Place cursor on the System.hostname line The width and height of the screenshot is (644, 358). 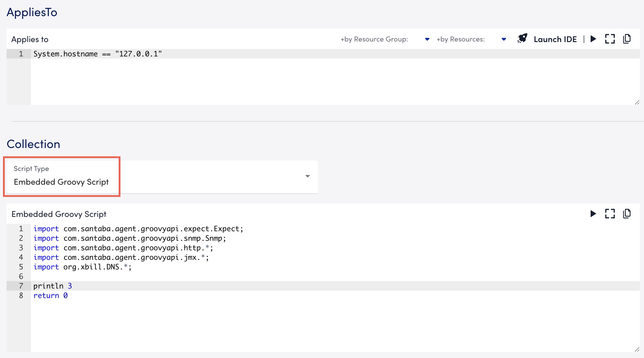(98, 54)
